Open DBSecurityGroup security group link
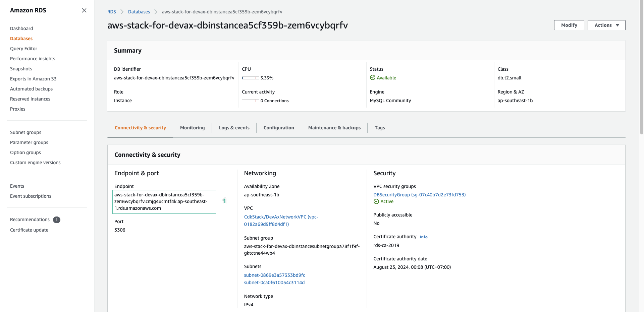 (420, 195)
